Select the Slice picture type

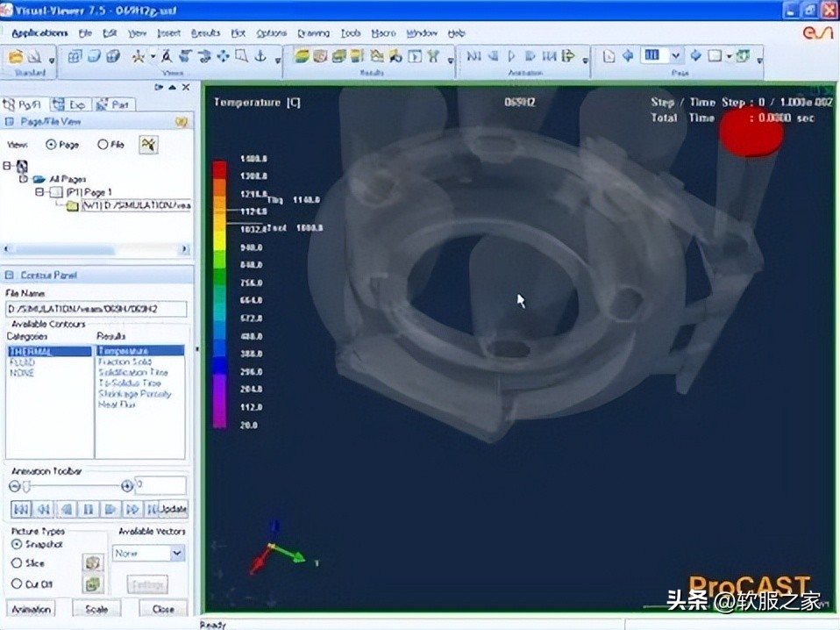(18, 563)
